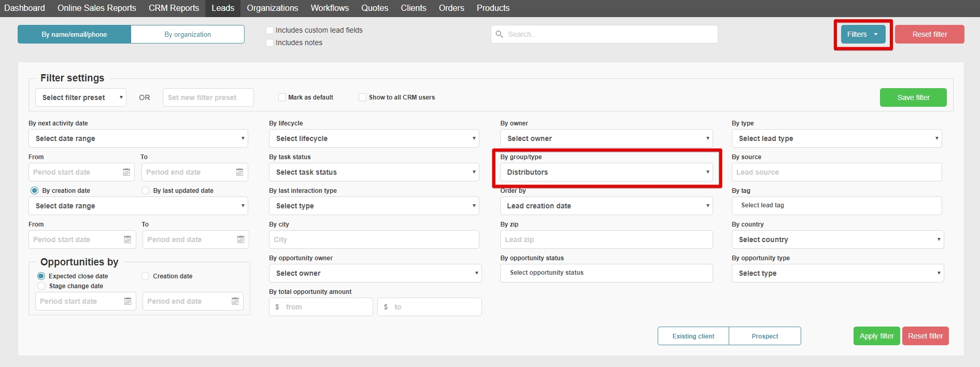
Task: Open calendar for next activity end date
Action: pos(239,172)
